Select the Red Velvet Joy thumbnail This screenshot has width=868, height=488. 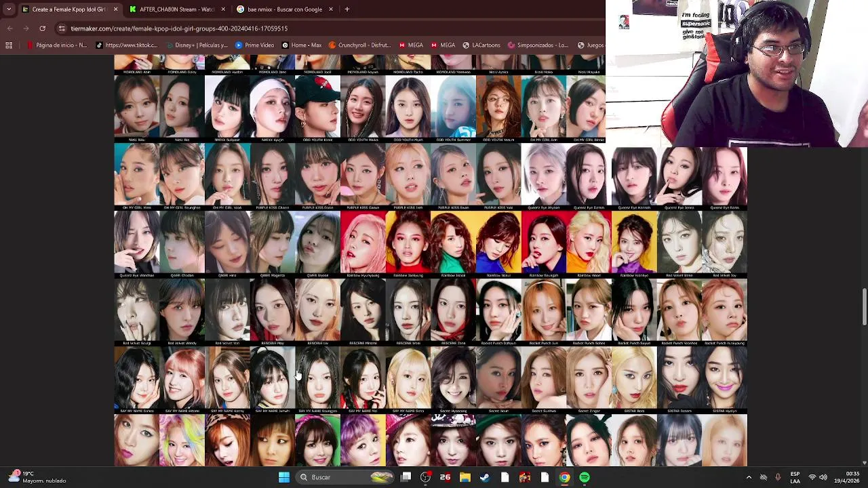click(725, 245)
